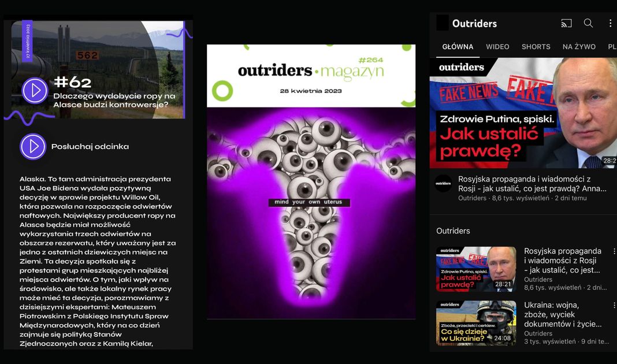Open YouTube channel search icon
The image size is (617, 364).
(x=588, y=24)
